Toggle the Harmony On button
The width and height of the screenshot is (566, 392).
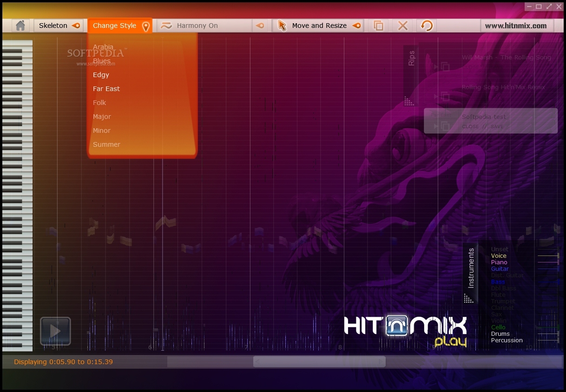[204, 26]
